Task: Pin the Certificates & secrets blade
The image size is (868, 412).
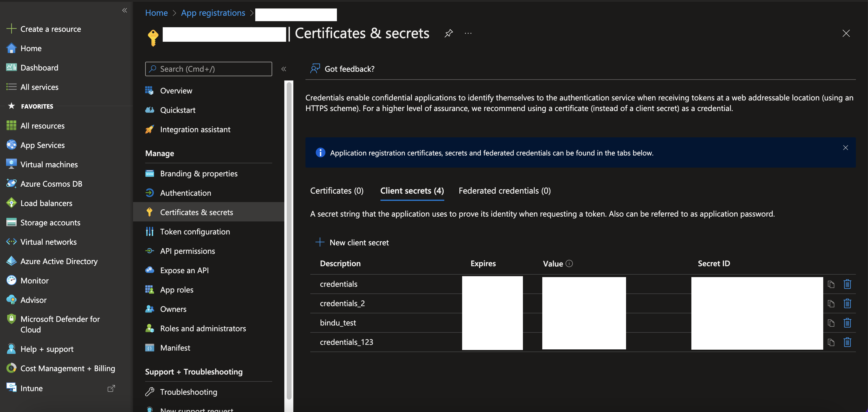Action: pyautogui.click(x=449, y=33)
